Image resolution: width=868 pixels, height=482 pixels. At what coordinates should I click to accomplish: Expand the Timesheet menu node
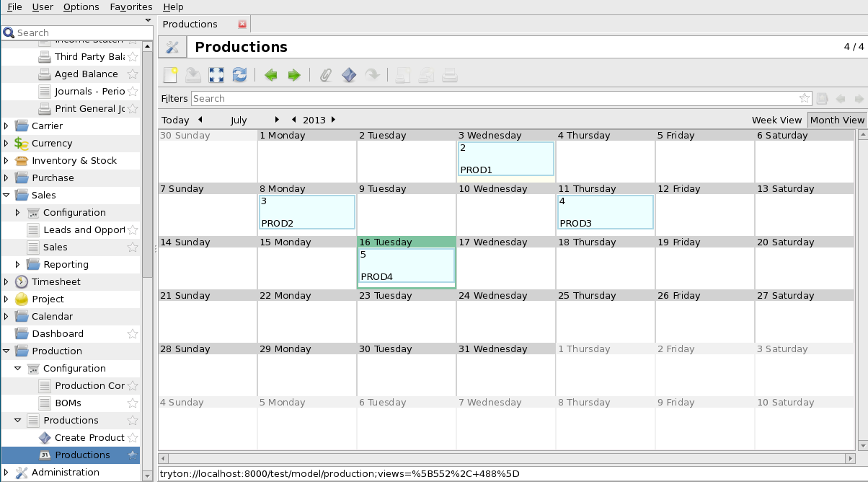(x=6, y=281)
